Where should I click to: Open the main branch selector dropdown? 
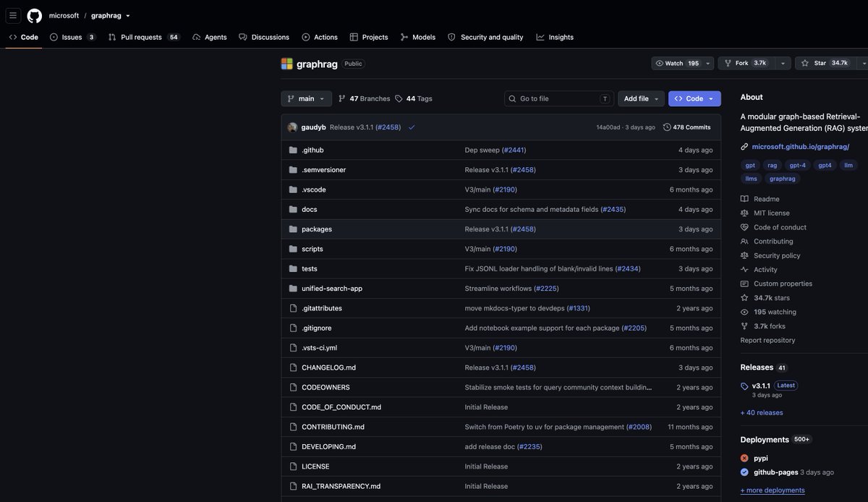tap(306, 98)
